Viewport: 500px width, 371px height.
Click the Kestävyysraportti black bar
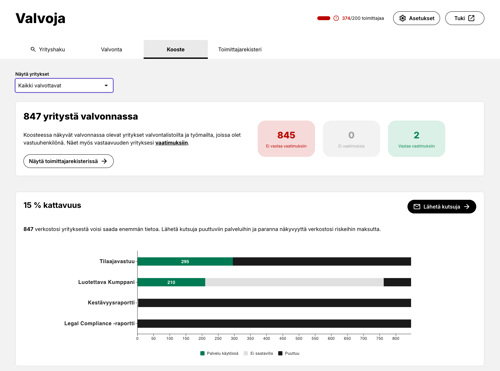pos(274,303)
